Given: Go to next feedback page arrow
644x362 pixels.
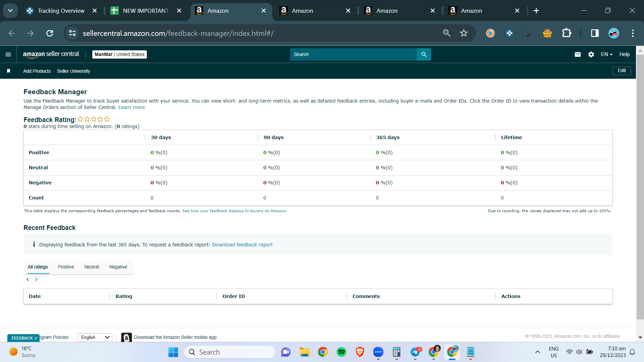Looking at the screenshot, I should tap(36, 279).
